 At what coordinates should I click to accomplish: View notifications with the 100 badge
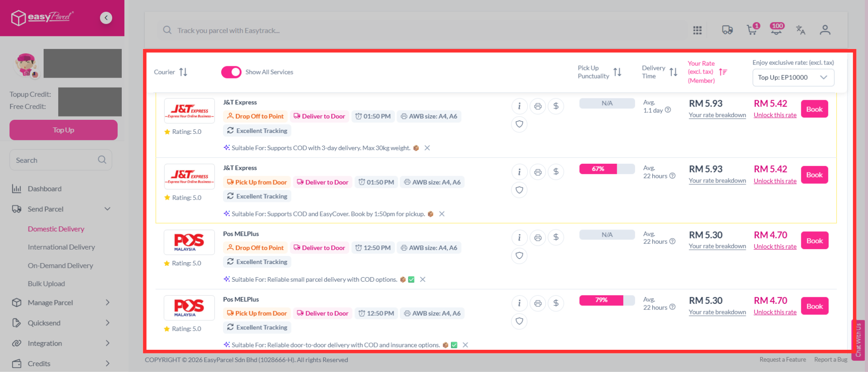tap(777, 29)
